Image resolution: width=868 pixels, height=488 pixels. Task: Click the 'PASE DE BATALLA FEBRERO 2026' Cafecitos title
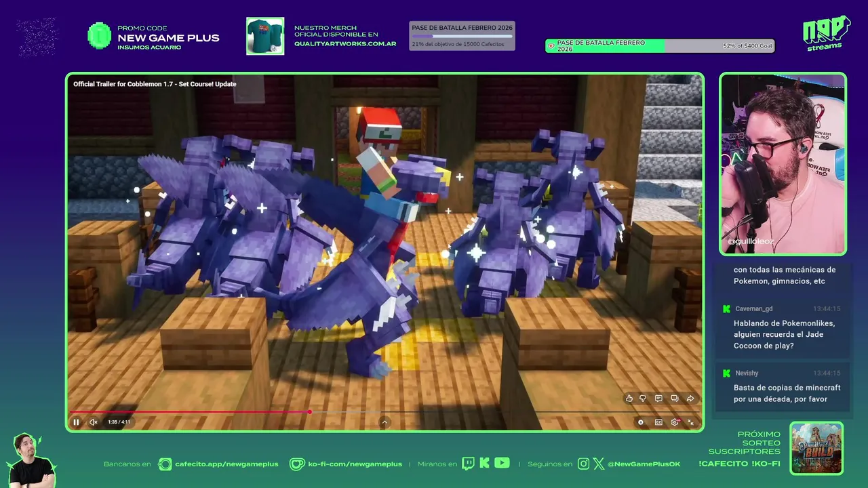tap(462, 28)
